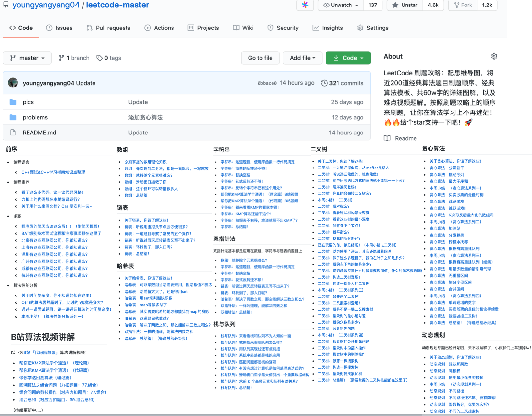Screen dimensions: 532x416
Task: Open link 动态规划：不同路径
Action: point(447,391)
